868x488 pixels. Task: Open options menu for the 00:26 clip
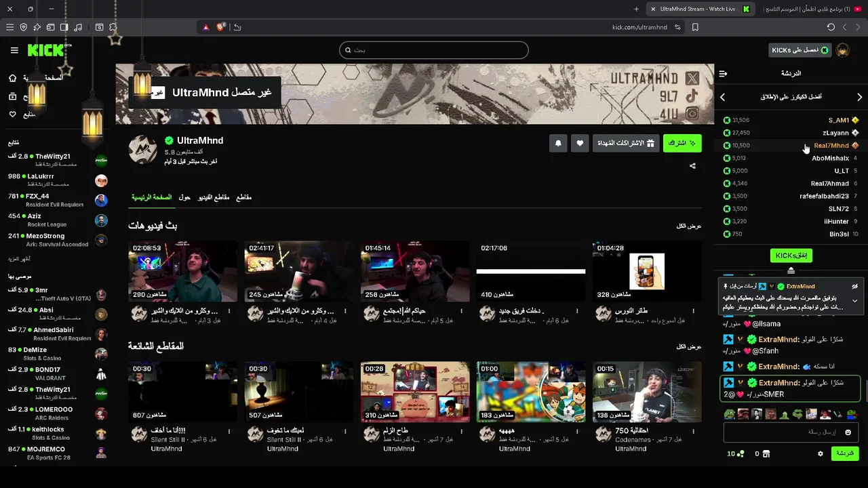461,431
